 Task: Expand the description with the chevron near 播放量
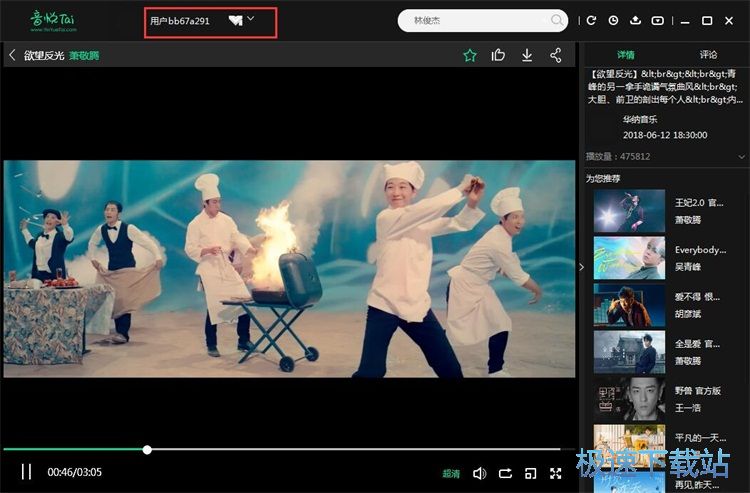[741, 157]
